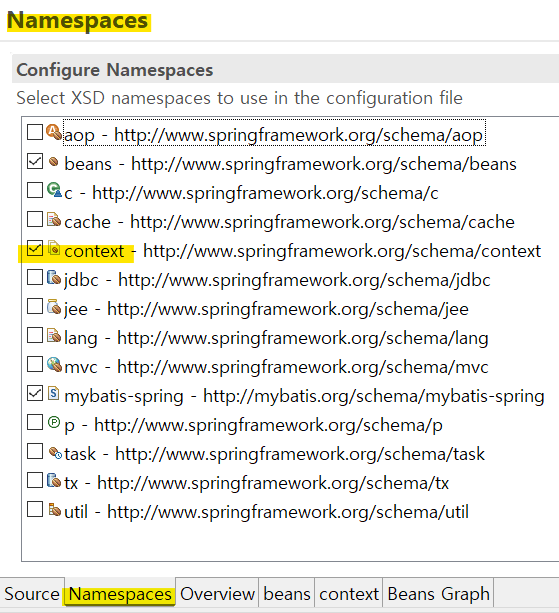Select the lang schema URL row
The width and height of the screenshot is (559, 613).
(x=276, y=338)
